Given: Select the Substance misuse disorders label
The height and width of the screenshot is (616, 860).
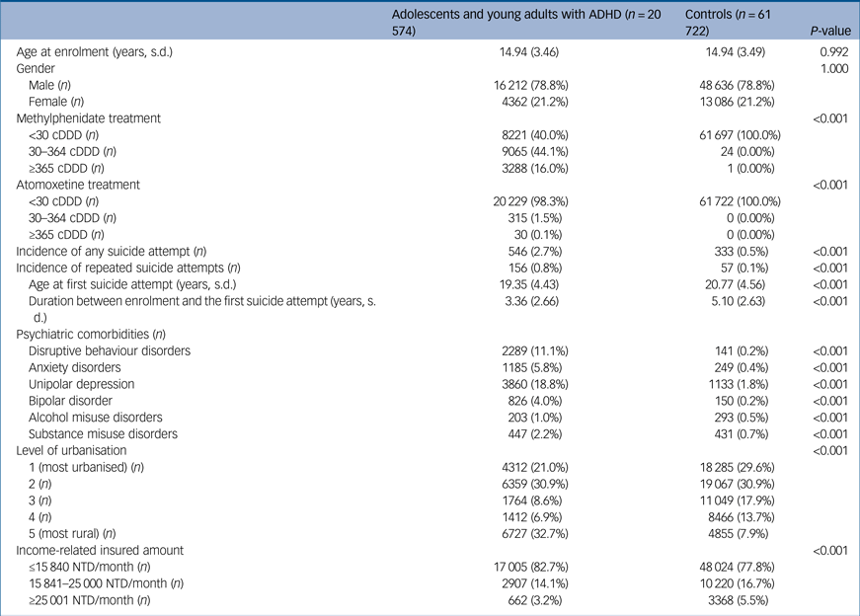Looking at the screenshot, I should click(103, 432).
